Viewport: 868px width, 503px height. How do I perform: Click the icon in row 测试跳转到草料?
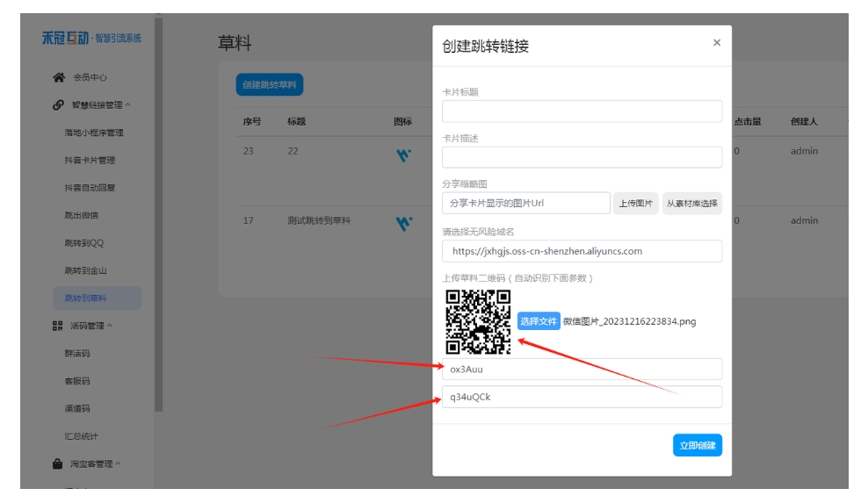pos(403,224)
